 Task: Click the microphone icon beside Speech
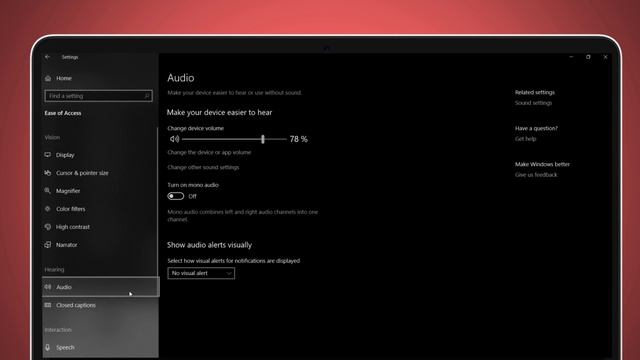point(48,347)
